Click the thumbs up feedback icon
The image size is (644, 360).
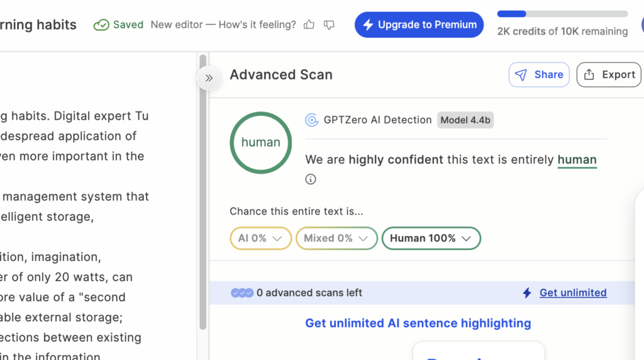click(309, 25)
